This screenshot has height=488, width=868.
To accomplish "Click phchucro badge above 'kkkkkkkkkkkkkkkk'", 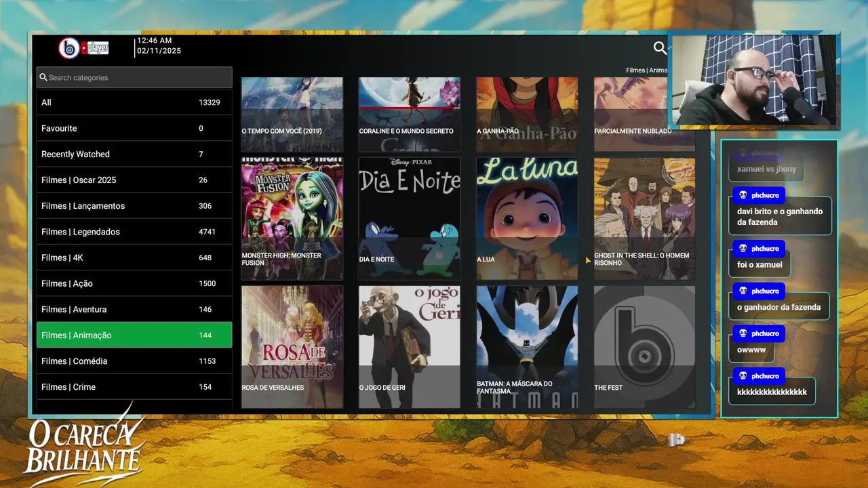I will (x=758, y=376).
